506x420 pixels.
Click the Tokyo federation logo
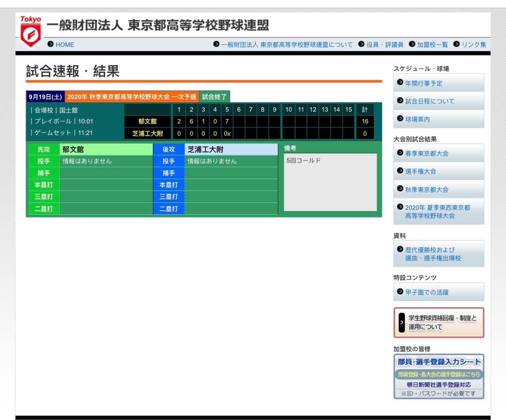[x=31, y=31]
